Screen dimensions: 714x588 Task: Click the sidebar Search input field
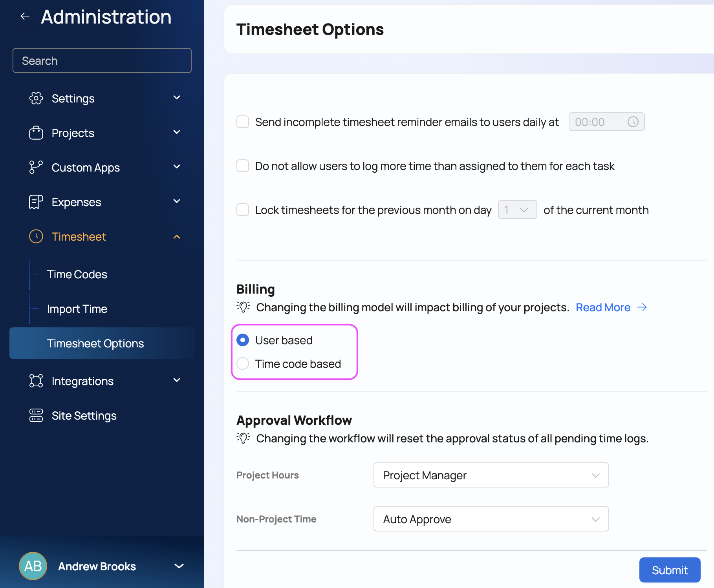coord(102,61)
